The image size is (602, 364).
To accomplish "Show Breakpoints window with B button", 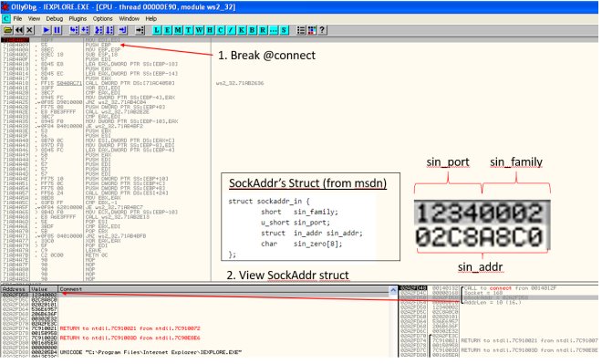I will tap(253, 30).
